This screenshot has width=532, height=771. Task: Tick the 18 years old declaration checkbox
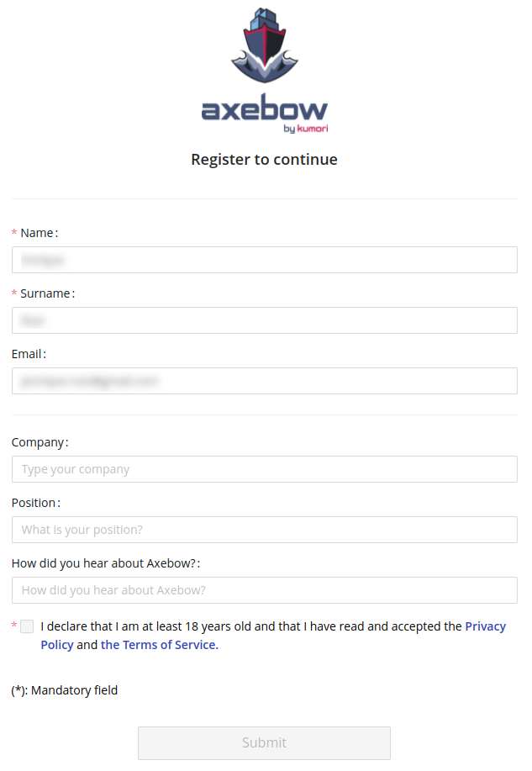coord(28,626)
